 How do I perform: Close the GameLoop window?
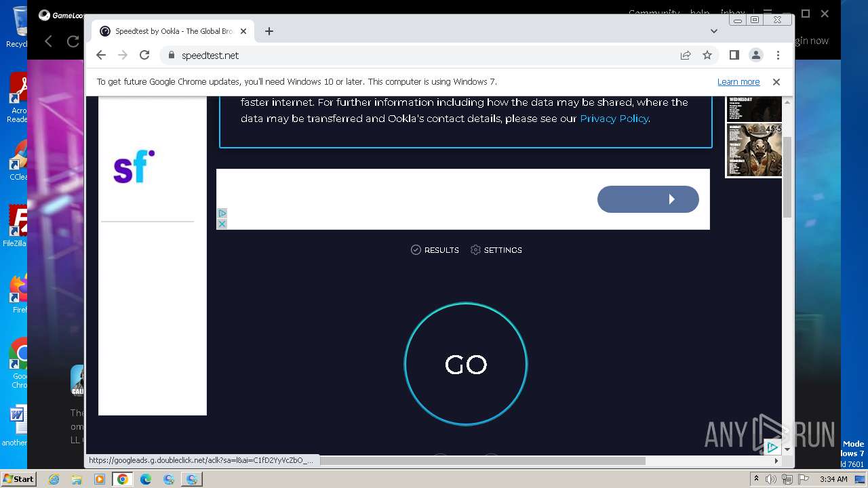pos(825,14)
